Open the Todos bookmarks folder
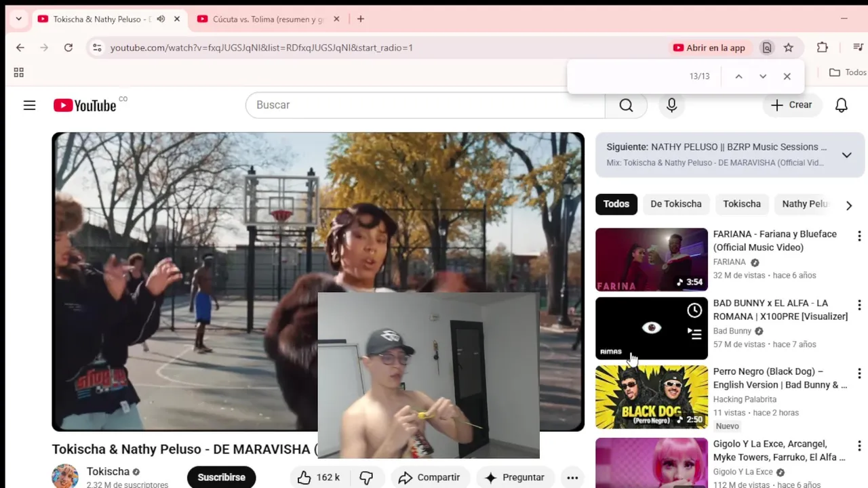Screen dimensions: 868x488 click(x=848, y=73)
